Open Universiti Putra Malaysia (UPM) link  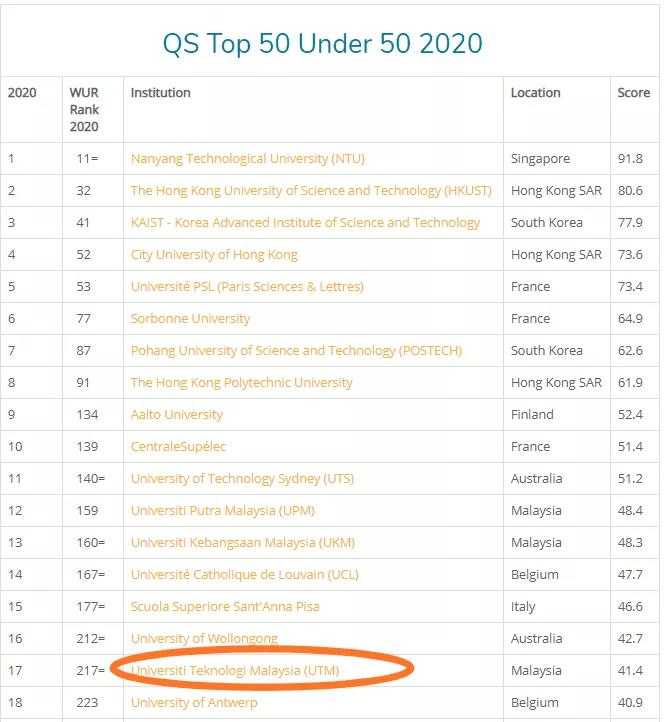(x=223, y=511)
